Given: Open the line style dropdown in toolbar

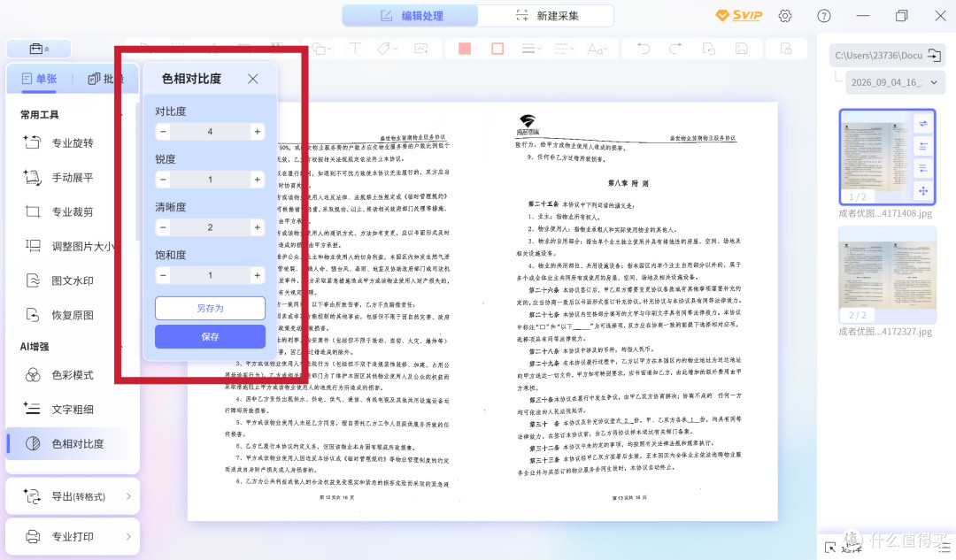Looking at the screenshot, I should (x=532, y=49).
